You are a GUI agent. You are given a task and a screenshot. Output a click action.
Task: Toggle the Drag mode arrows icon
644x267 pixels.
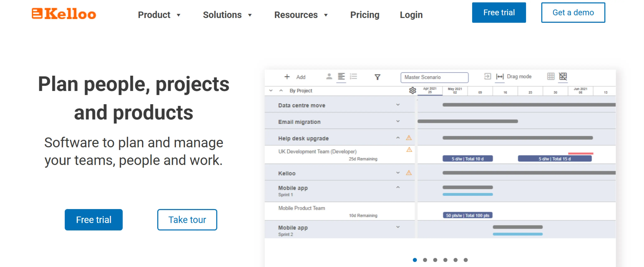[500, 77]
